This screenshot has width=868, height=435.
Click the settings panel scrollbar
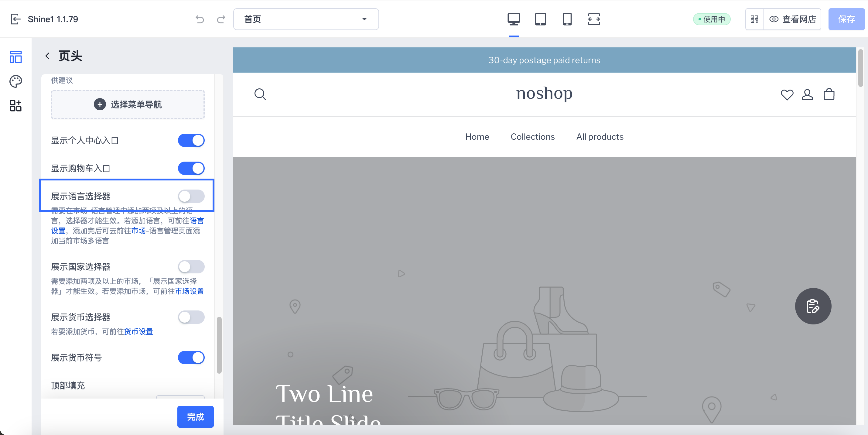click(x=219, y=345)
